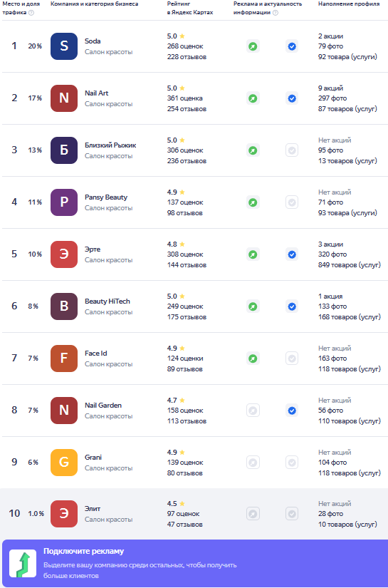388x588 pixels.
Task: Click the blue verified checkmark for Beauty HiTech
Action: (x=292, y=306)
